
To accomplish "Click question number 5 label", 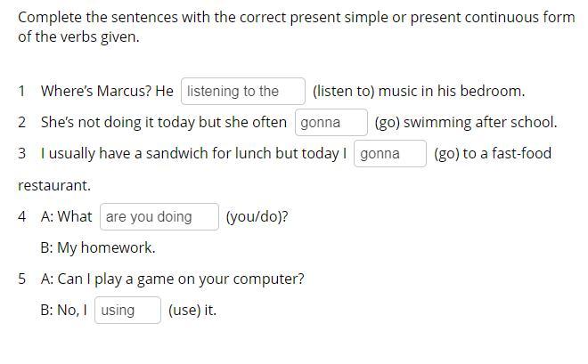I will click(21, 279).
